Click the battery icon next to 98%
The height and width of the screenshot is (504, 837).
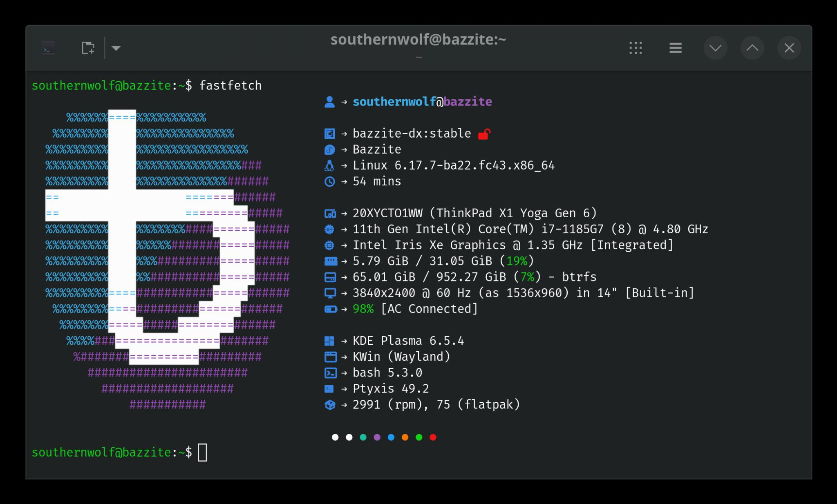(x=330, y=309)
